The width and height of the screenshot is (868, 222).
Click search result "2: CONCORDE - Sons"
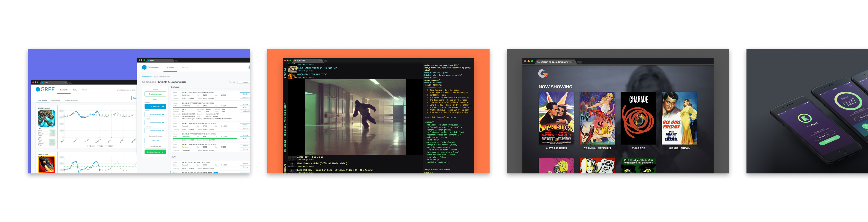[436, 95]
